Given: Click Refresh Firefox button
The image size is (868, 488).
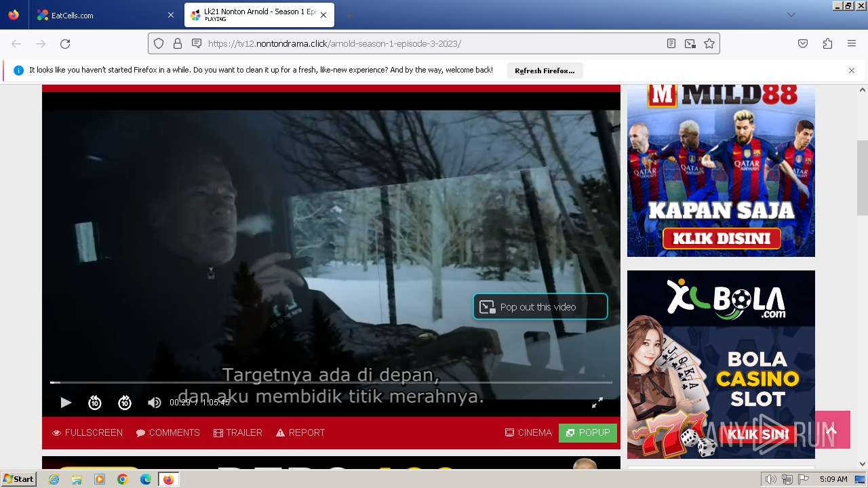Looking at the screenshot, I should tap(545, 70).
